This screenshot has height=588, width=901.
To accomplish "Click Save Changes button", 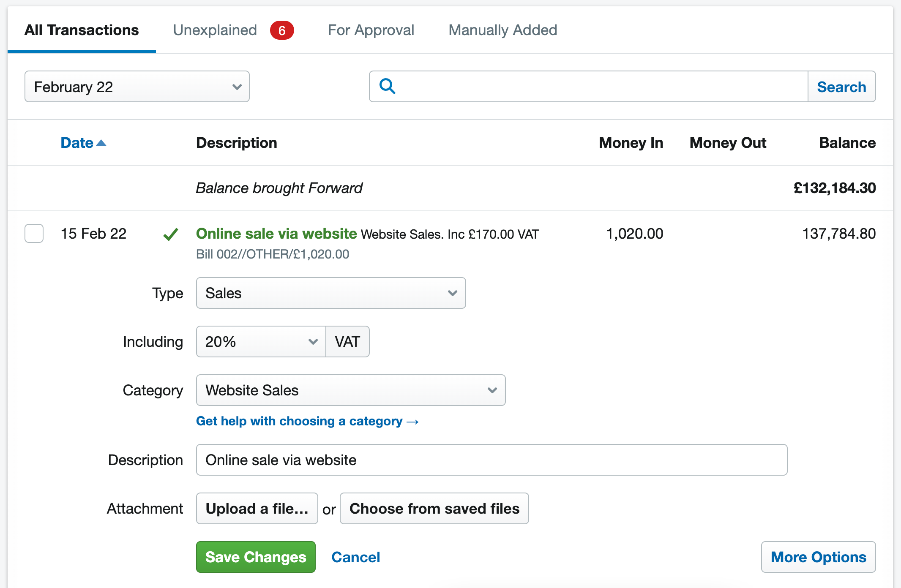I will (x=256, y=557).
